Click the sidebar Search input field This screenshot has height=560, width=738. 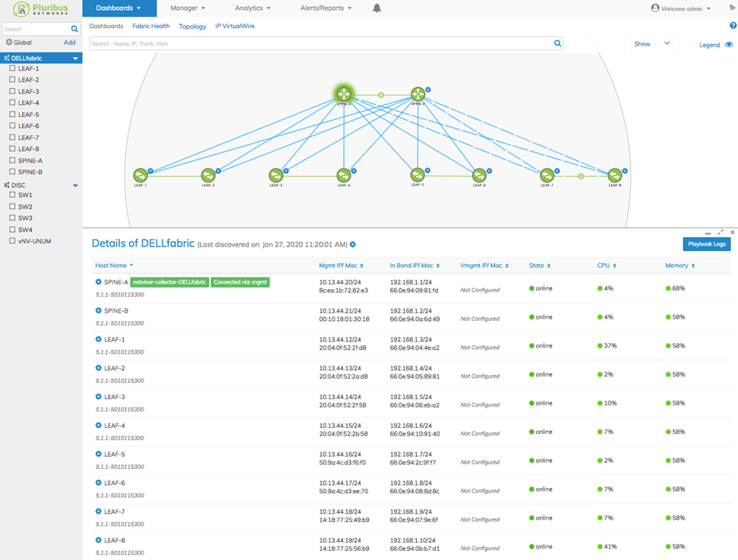pos(36,29)
